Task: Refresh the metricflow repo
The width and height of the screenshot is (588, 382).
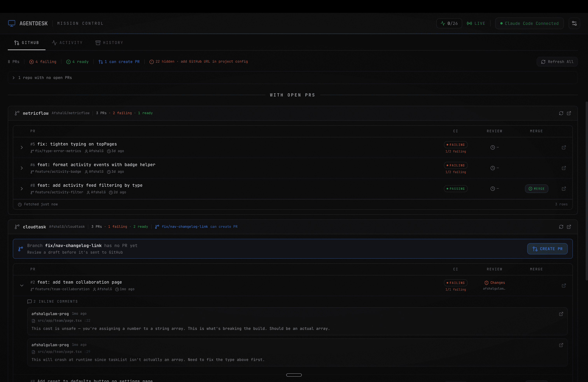Action: [x=561, y=113]
